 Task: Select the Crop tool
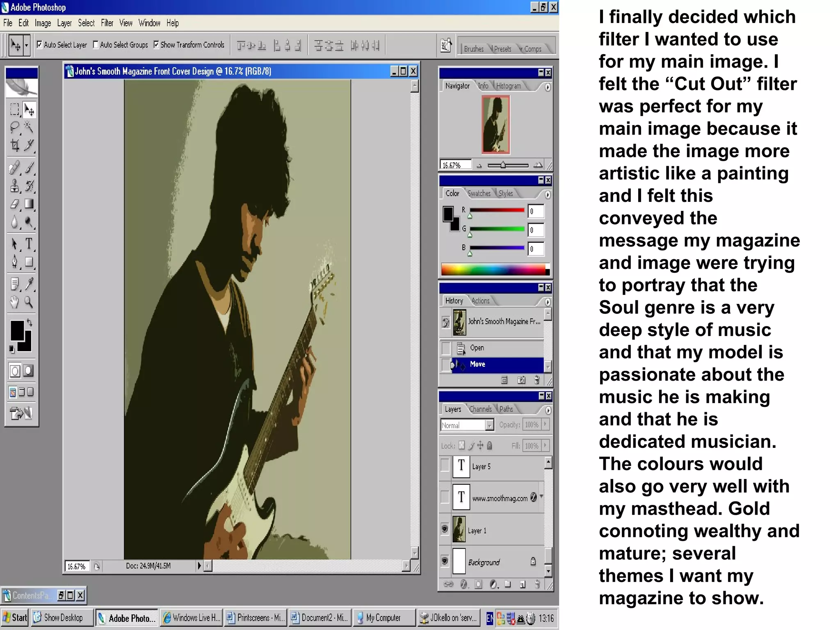coord(15,145)
